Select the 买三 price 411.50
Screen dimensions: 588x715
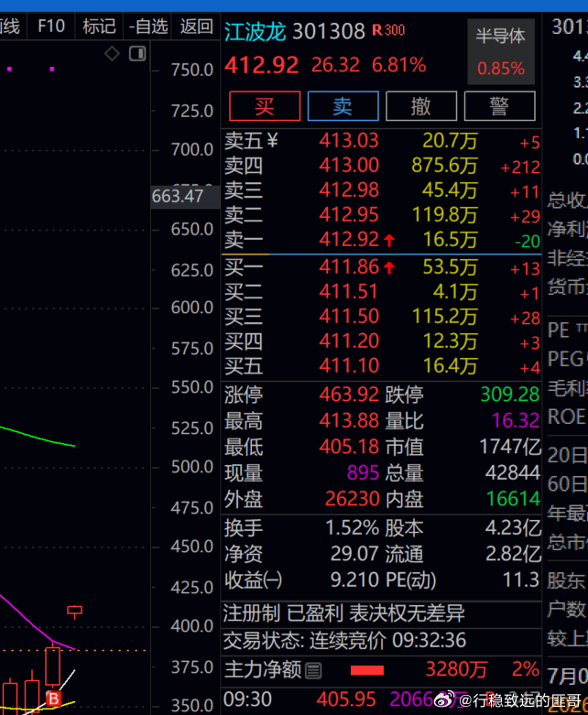coord(349,317)
